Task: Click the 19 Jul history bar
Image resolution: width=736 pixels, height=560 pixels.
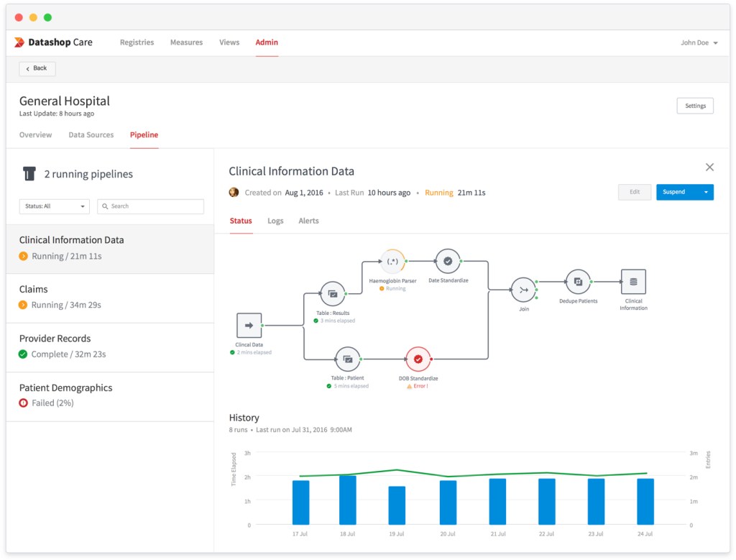Action: point(397,505)
